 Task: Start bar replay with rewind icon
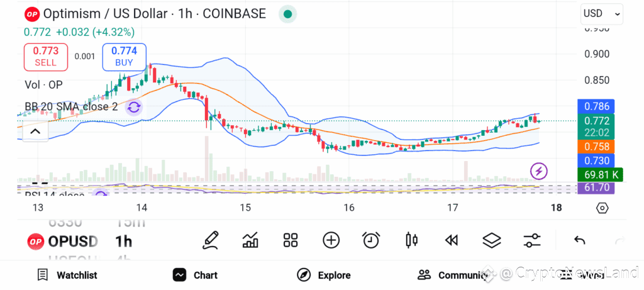click(452, 241)
